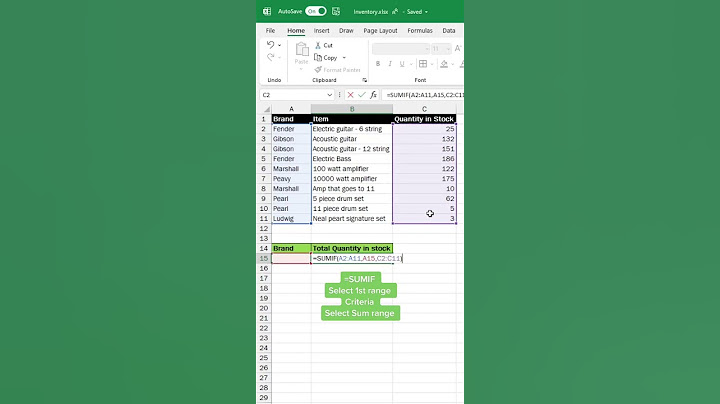Expand the Fill Color dropdown arrow
The width and height of the screenshot is (720, 404).
[x=452, y=64]
